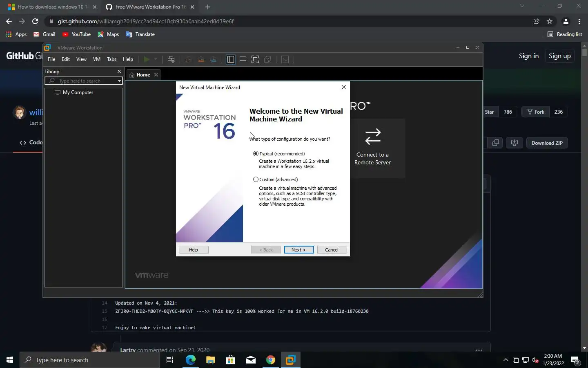588x368 pixels.
Task: Click the green power on play icon
Action: click(x=147, y=59)
